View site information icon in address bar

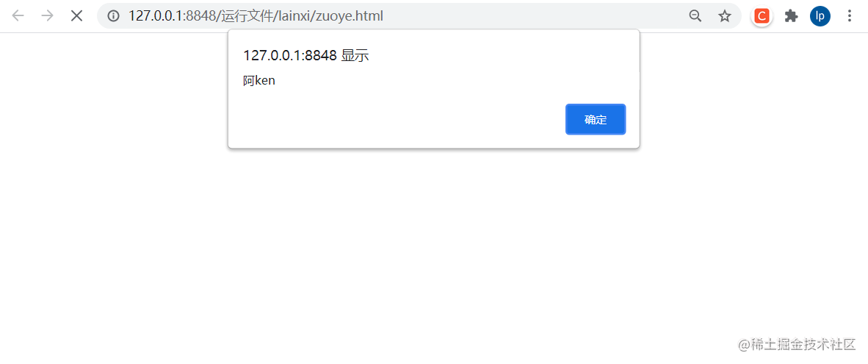click(114, 16)
